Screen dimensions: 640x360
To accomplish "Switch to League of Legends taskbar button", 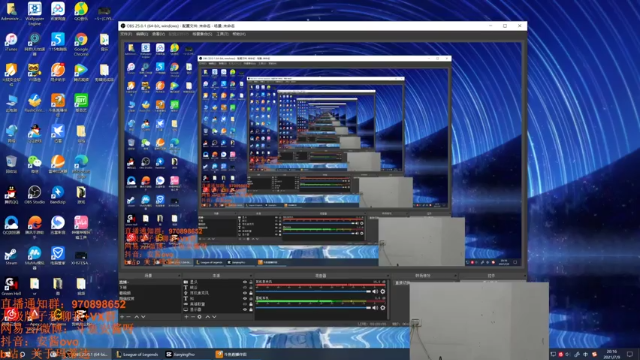I will click(x=137, y=354).
